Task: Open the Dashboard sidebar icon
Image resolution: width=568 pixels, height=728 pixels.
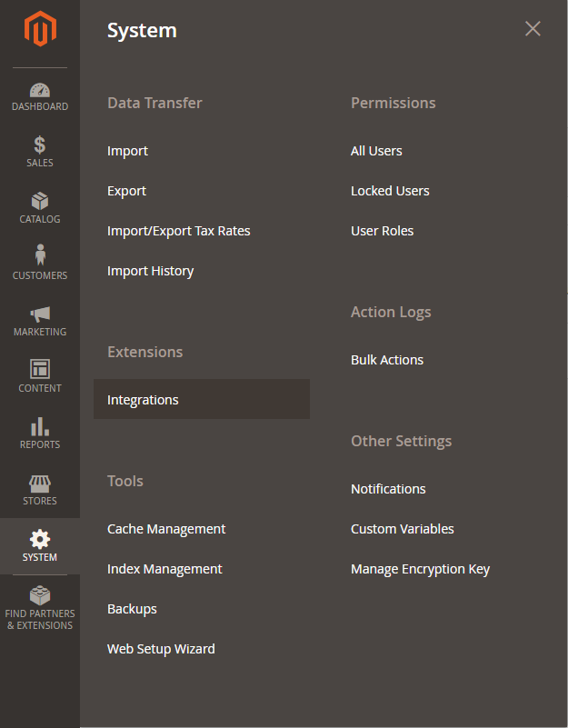Action: pyautogui.click(x=40, y=90)
